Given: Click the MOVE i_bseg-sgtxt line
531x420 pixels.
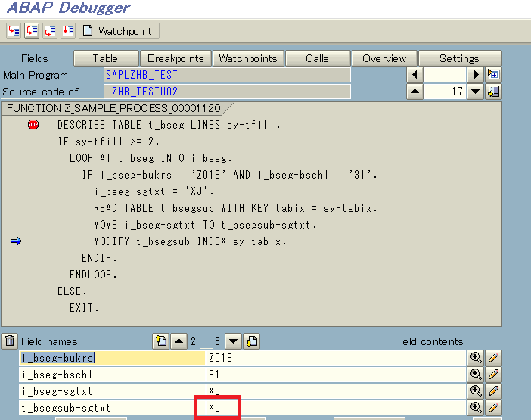Looking at the screenshot, I should click(205, 225).
